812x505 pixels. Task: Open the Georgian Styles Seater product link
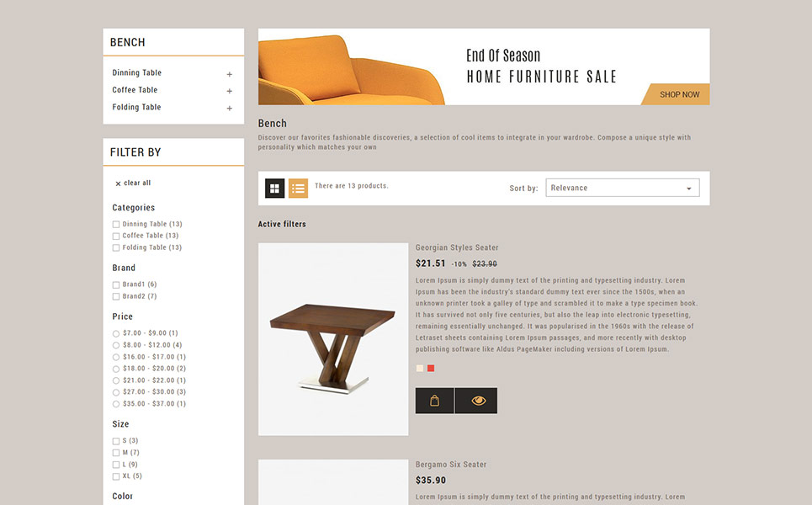[457, 247]
